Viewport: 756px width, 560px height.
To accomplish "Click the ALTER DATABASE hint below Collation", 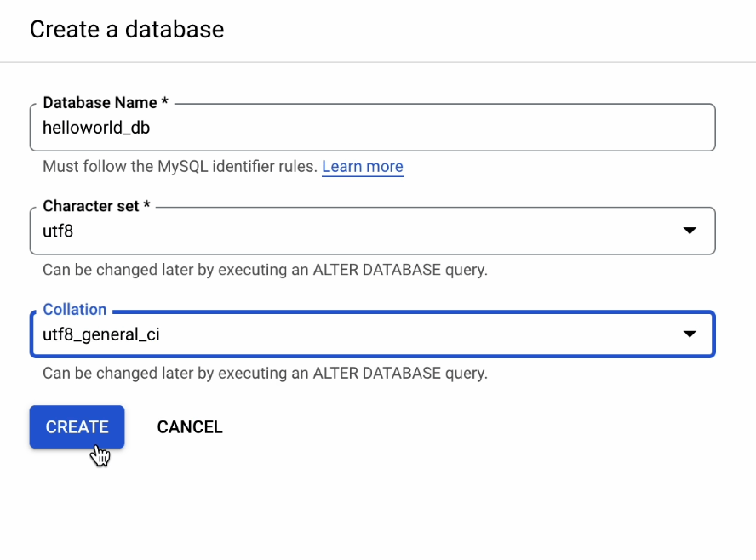I will tap(265, 374).
